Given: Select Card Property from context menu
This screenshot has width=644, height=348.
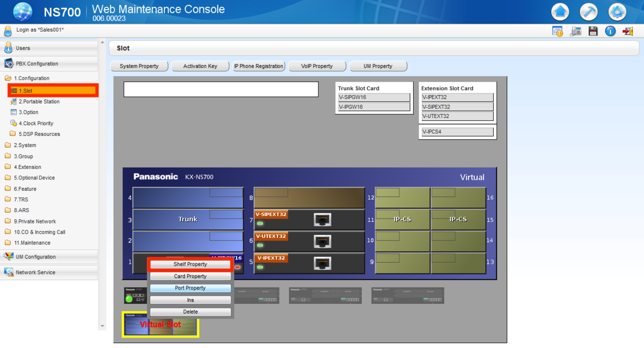Looking at the screenshot, I should click(190, 276).
